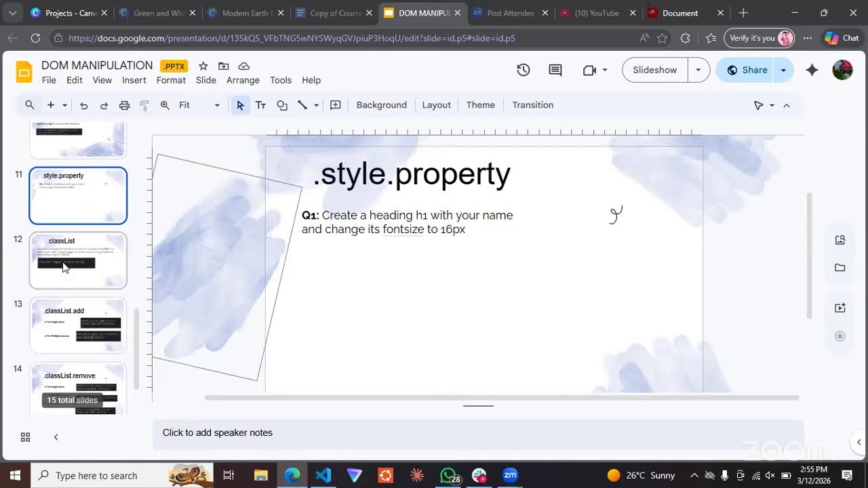The width and height of the screenshot is (868, 488).
Task: Open version history clock icon
Action: pos(523,70)
